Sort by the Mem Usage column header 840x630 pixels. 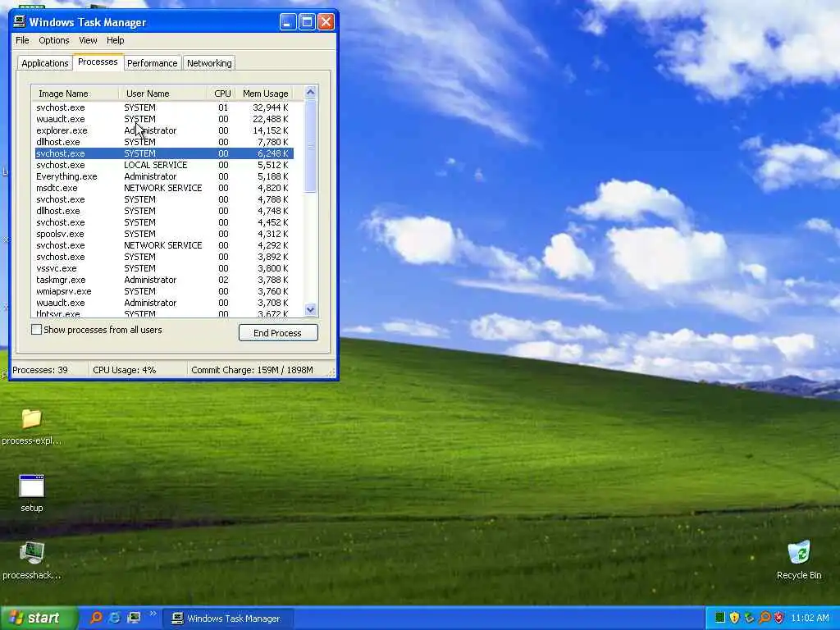click(x=265, y=94)
